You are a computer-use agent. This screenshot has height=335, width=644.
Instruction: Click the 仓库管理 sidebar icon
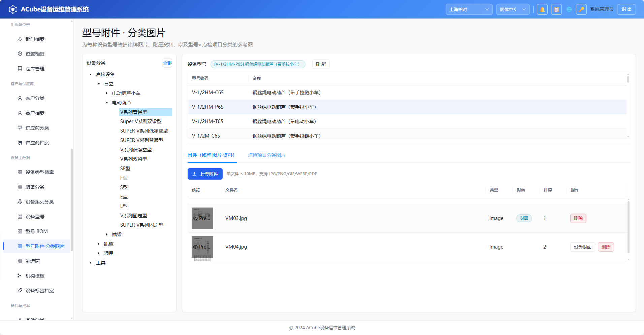(20, 69)
